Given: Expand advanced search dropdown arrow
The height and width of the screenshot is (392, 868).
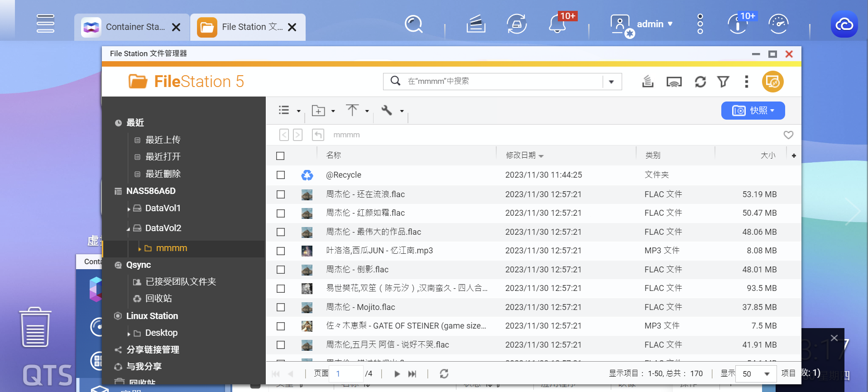Looking at the screenshot, I should tap(611, 82).
